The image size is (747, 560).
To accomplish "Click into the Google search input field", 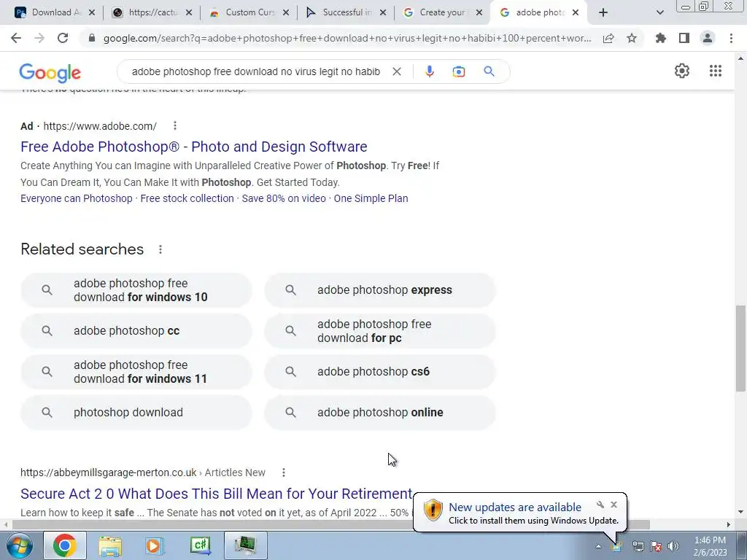I will [x=256, y=71].
